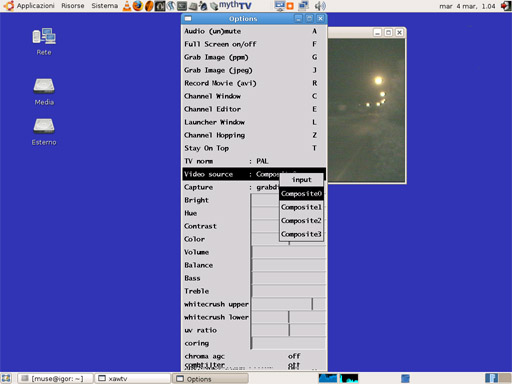The image size is (512, 384).
Task: Open the VLC media player launcher icon
Action: [127, 6]
